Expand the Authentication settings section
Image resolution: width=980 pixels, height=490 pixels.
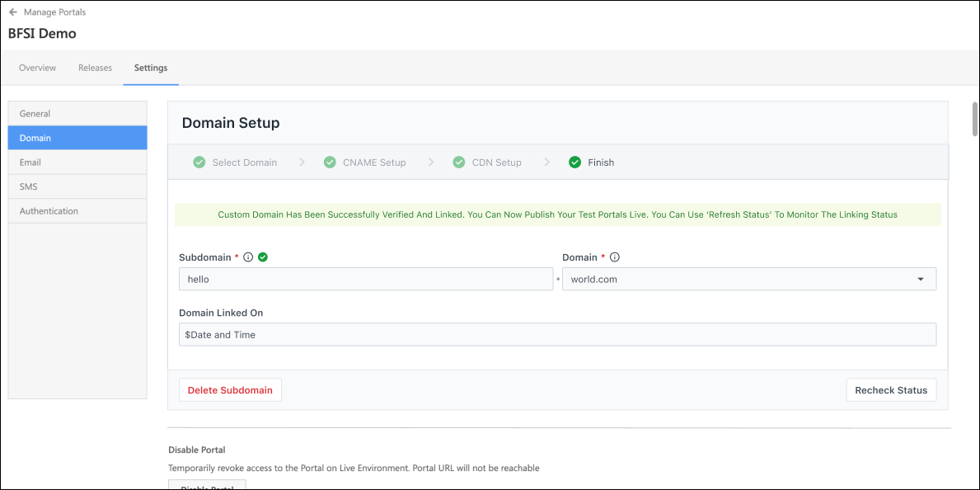coord(49,210)
